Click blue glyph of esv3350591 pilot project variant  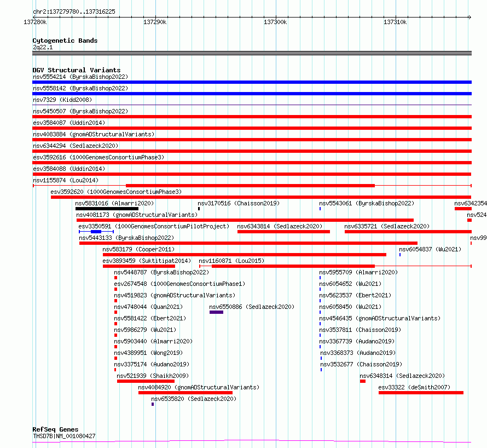[96, 232]
